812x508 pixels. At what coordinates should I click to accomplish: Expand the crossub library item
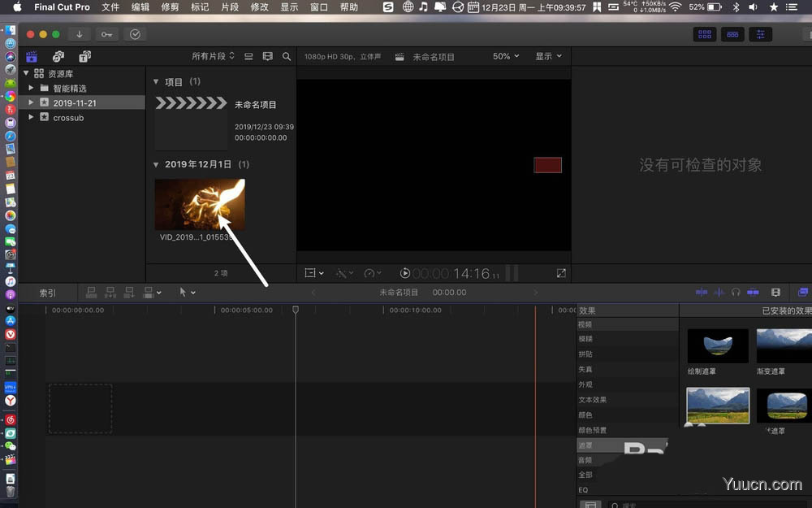coord(31,117)
